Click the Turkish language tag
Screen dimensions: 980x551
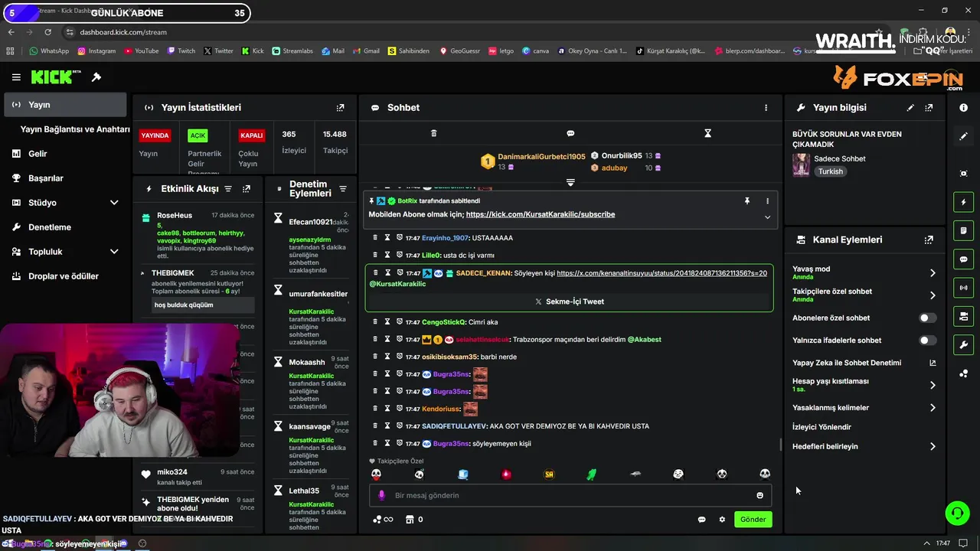(x=831, y=171)
